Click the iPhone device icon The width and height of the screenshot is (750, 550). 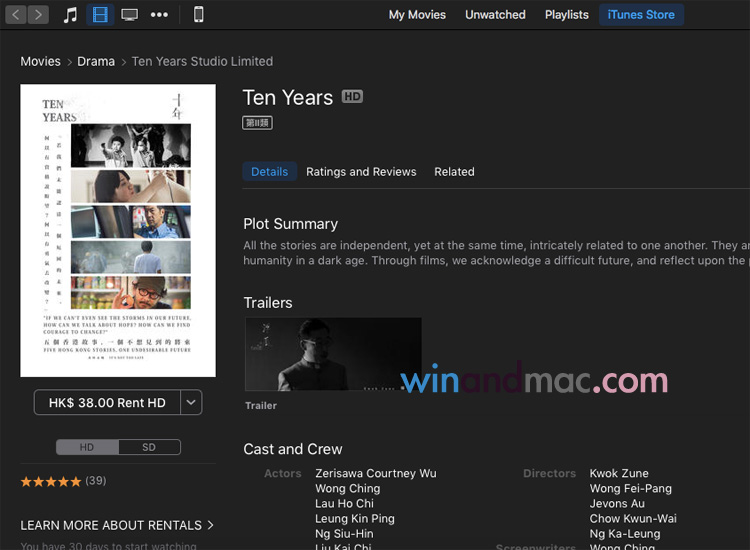pos(198,15)
